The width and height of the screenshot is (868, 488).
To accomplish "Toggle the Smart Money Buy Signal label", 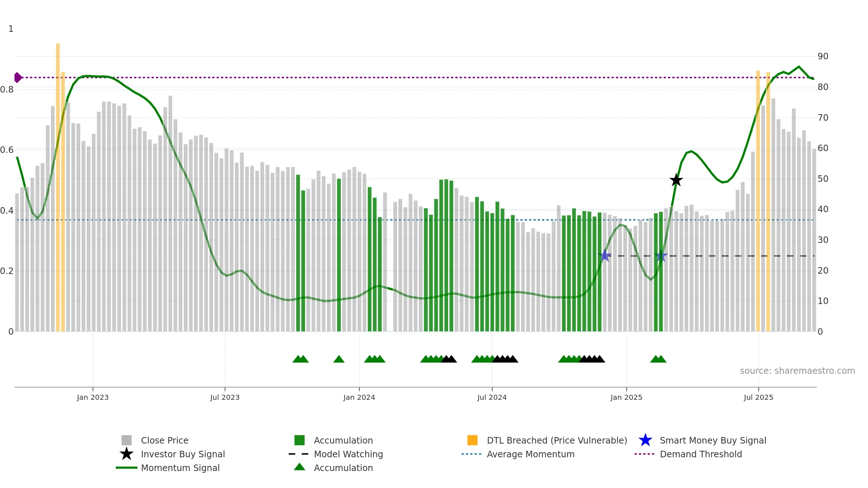I will [713, 440].
